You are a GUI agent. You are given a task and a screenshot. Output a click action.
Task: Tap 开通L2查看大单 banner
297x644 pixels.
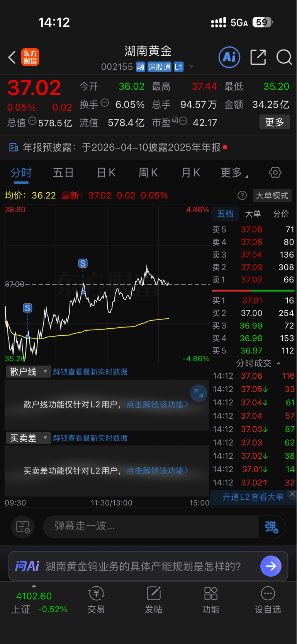click(x=253, y=497)
